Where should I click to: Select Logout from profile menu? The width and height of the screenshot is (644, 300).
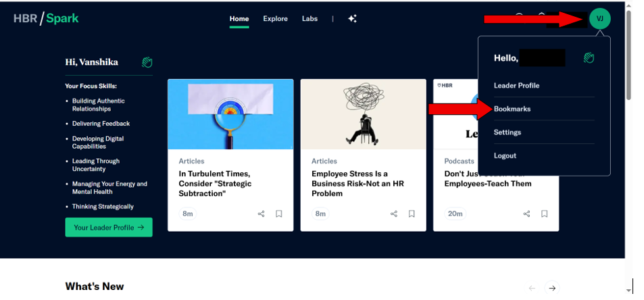[x=505, y=155]
